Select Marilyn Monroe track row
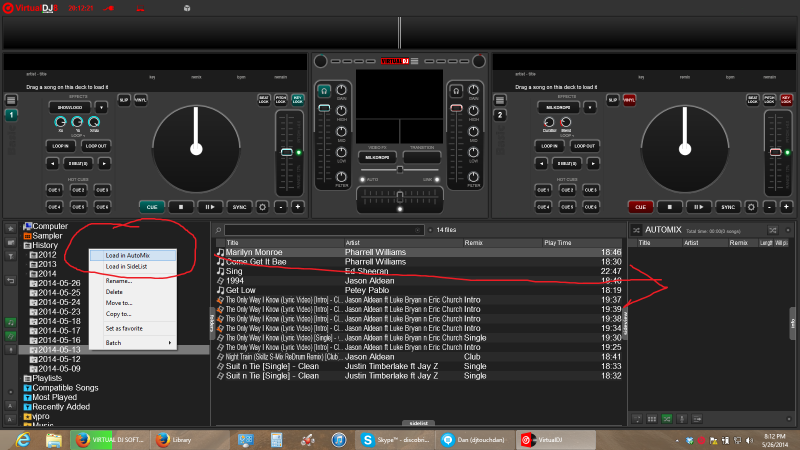This screenshot has width=800, height=450. (418, 252)
